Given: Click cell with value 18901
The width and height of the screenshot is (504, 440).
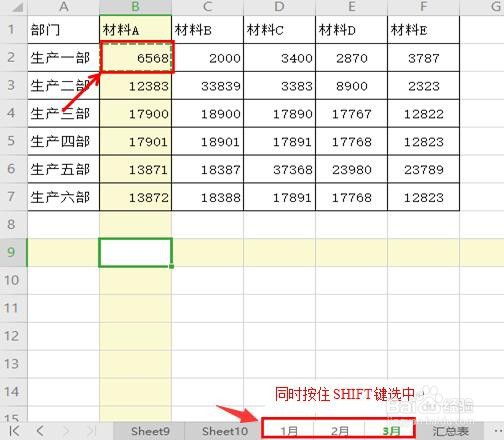Looking at the screenshot, I should pos(207,141).
